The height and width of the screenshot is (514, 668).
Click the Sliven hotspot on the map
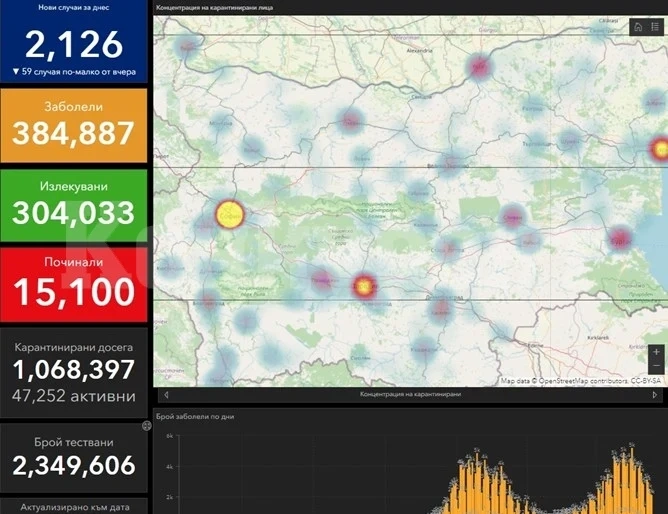click(x=512, y=217)
